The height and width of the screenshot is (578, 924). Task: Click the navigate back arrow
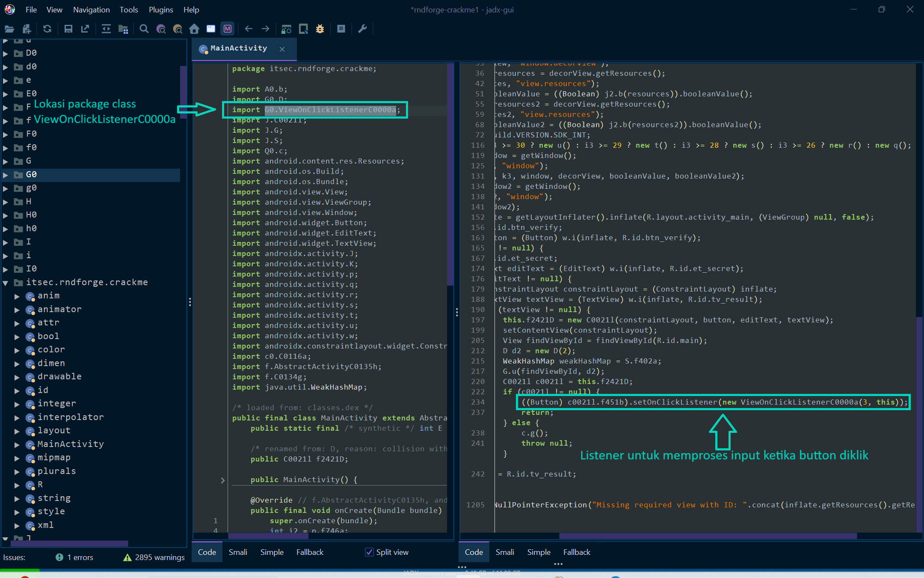tap(249, 29)
